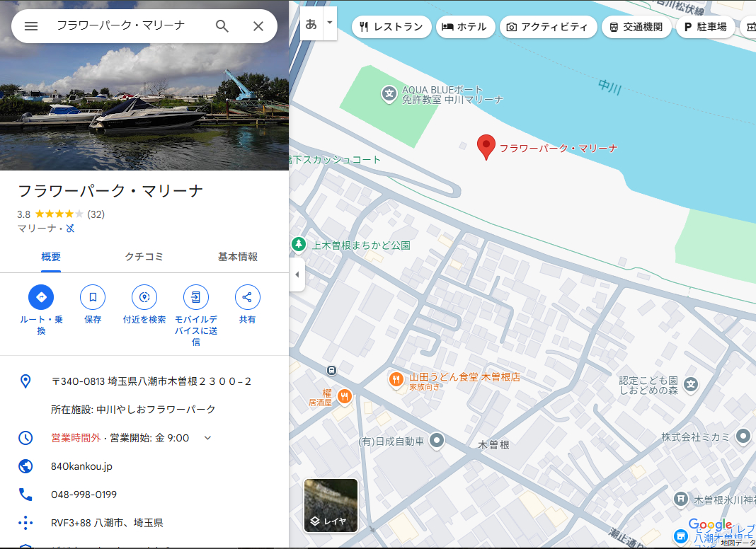Viewport: 756px width, 549px height.
Task: Click the search field text フラワーパーク・マリーナ
Action: (120, 25)
